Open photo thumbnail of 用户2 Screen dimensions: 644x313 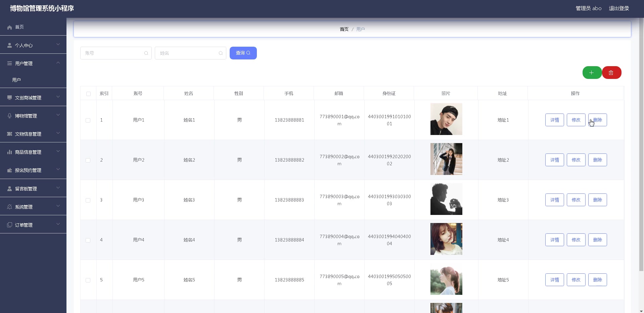(x=446, y=159)
